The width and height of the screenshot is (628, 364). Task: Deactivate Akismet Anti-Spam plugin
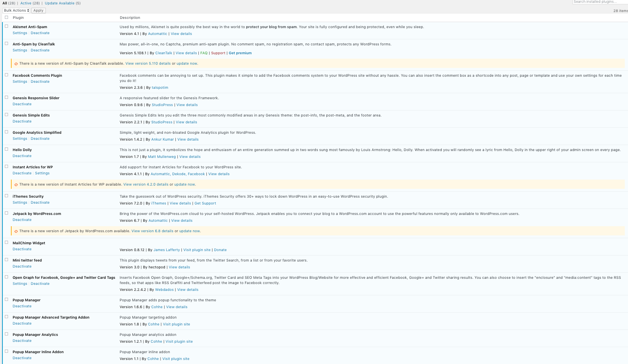coord(40,33)
